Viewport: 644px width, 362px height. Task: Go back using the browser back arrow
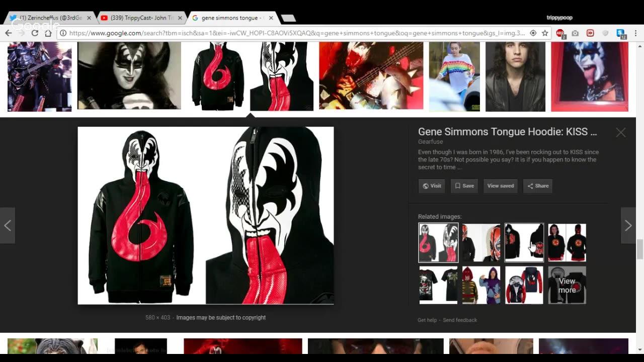[9, 33]
